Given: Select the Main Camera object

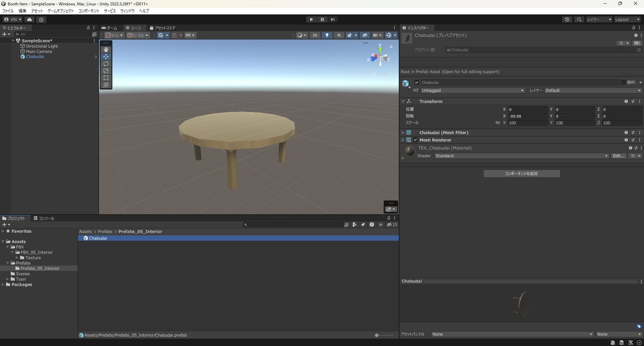Looking at the screenshot, I should point(38,52).
